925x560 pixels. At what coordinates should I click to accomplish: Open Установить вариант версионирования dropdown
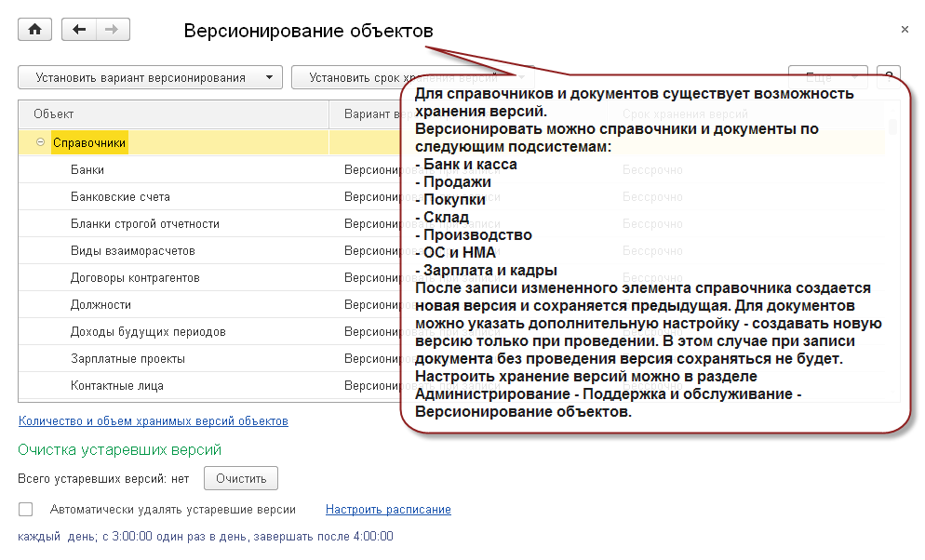pyautogui.click(x=150, y=78)
